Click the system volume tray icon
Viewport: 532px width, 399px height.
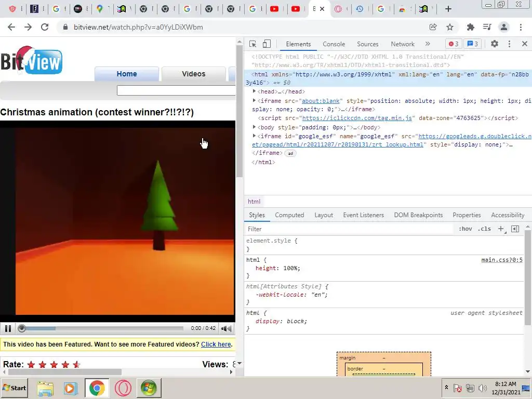click(x=483, y=388)
